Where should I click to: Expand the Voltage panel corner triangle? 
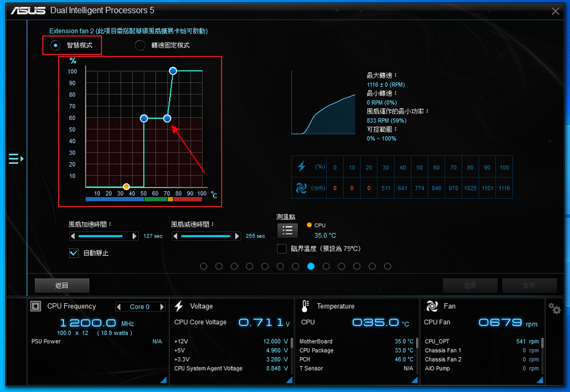[289, 379]
